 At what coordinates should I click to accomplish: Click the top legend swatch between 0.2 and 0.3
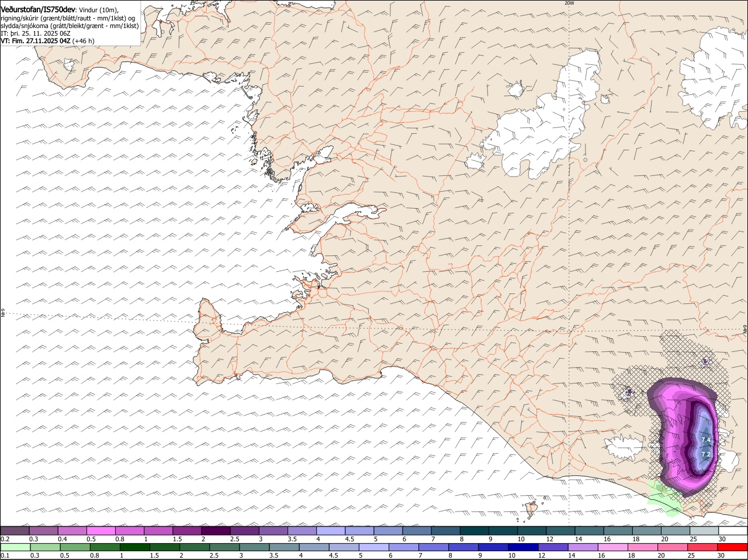pyautogui.click(x=15, y=530)
